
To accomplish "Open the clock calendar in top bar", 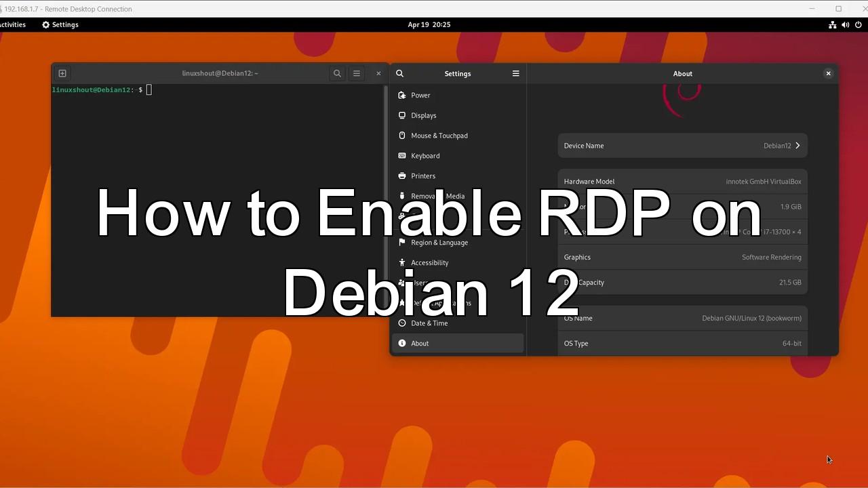I will coord(429,24).
